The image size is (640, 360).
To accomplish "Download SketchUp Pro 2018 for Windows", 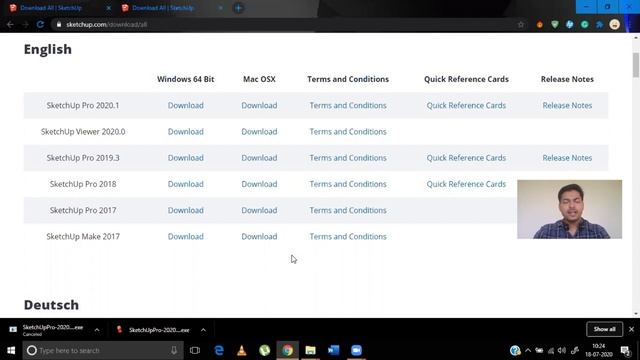I will [186, 184].
